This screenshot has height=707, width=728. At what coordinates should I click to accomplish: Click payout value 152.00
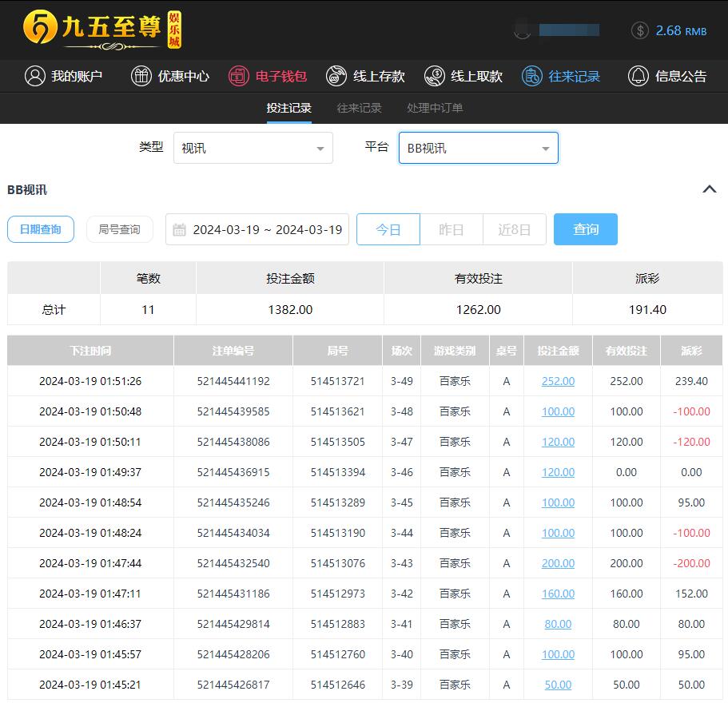click(691, 594)
